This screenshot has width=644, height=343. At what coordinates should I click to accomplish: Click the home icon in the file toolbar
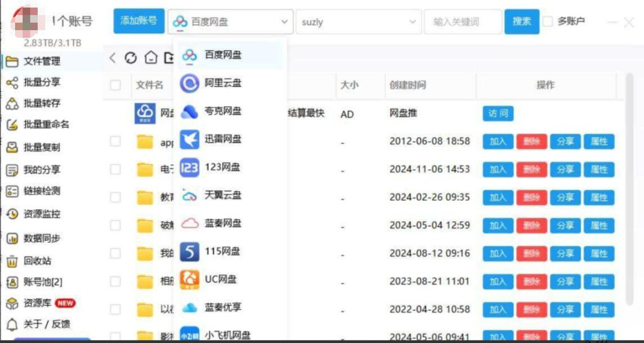click(151, 58)
